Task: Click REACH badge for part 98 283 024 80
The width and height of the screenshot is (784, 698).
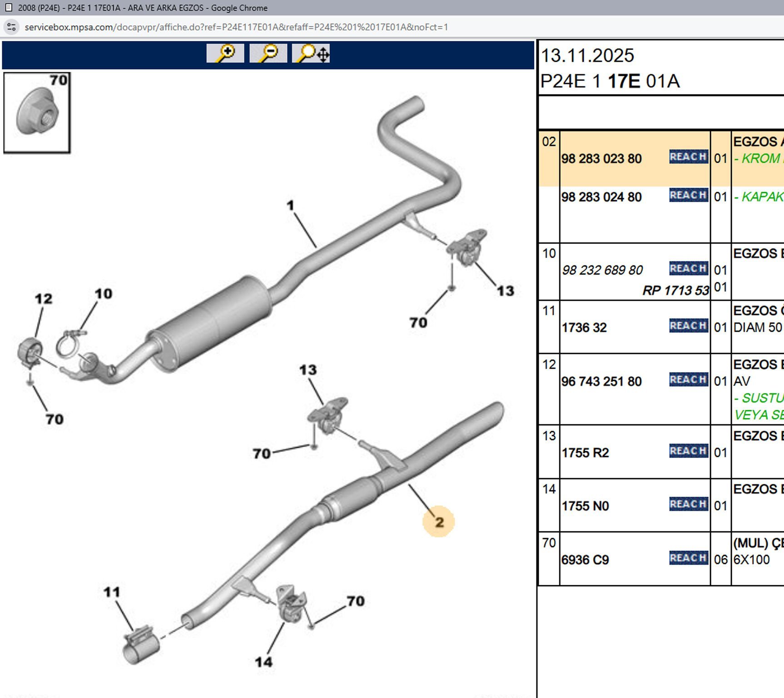Action: click(688, 195)
